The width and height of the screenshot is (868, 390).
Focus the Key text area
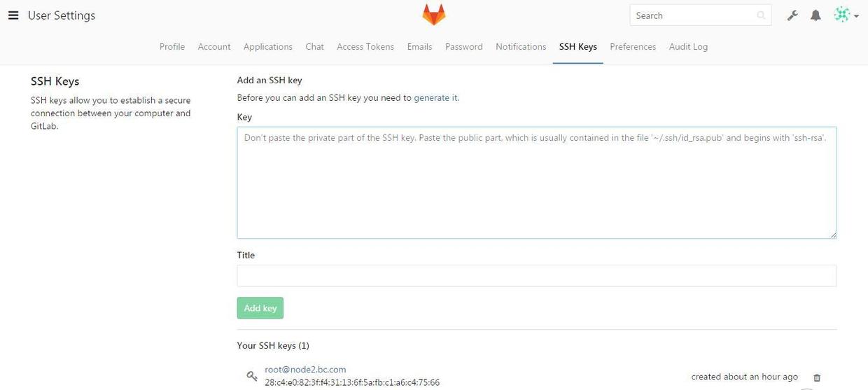click(x=537, y=183)
